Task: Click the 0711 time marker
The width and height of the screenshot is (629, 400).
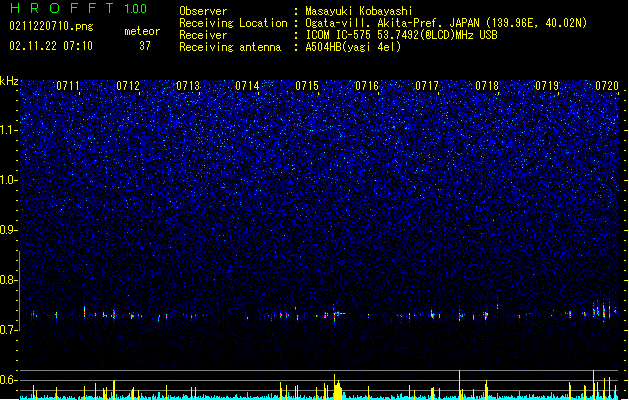Action: point(68,86)
